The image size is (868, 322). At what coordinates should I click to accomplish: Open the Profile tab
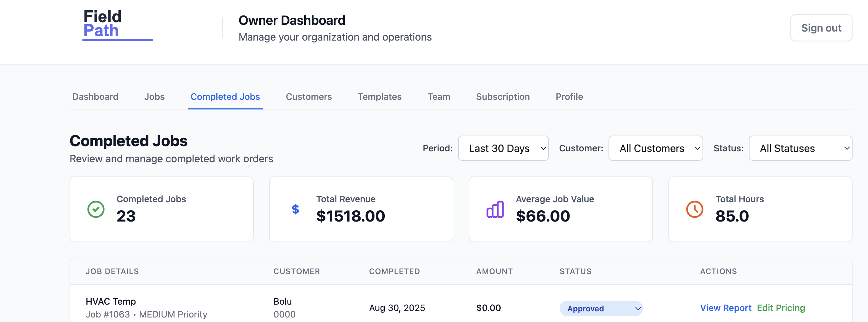(569, 97)
